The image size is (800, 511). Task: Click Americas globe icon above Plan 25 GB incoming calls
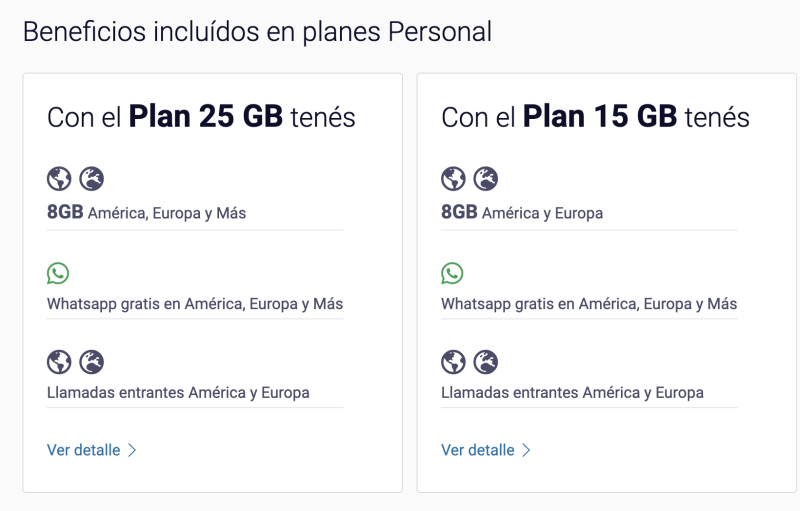pos(59,362)
